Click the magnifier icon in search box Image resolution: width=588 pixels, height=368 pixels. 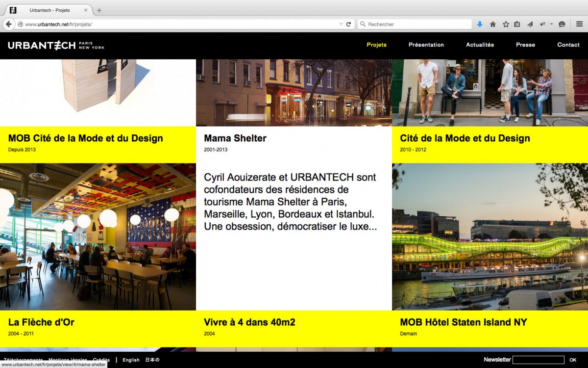[x=363, y=24]
